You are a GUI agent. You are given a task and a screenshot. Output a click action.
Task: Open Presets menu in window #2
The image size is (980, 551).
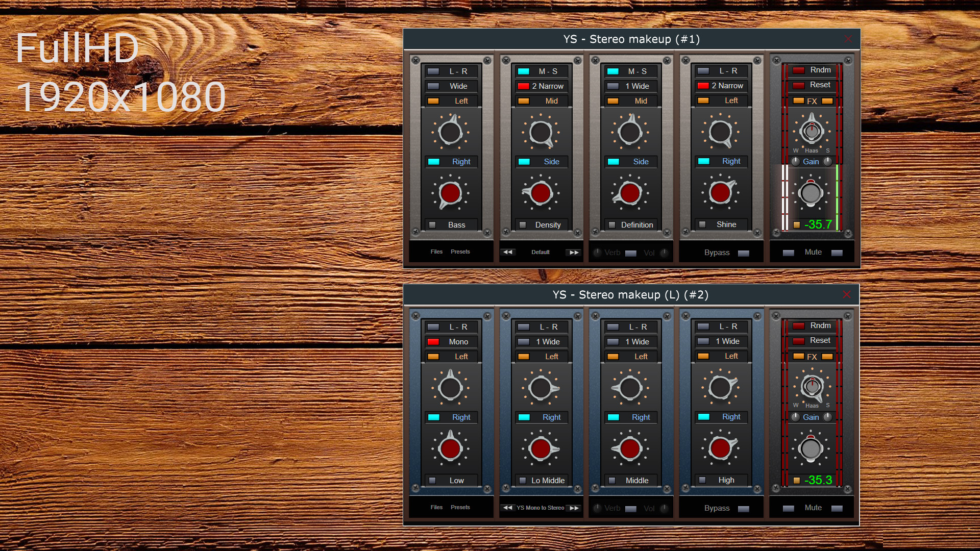tap(460, 507)
